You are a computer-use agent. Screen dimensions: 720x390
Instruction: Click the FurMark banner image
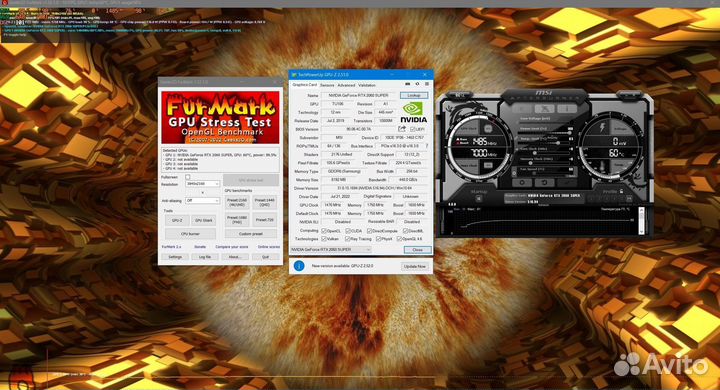(220, 117)
